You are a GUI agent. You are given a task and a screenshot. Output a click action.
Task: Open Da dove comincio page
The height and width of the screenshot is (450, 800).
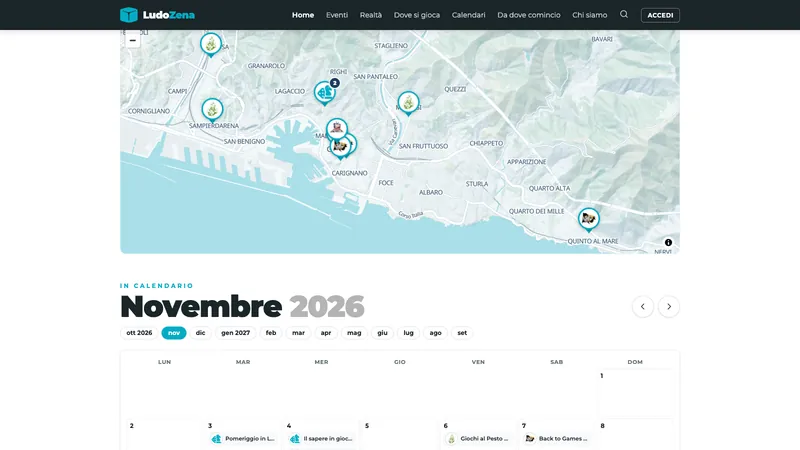point(529,15)
